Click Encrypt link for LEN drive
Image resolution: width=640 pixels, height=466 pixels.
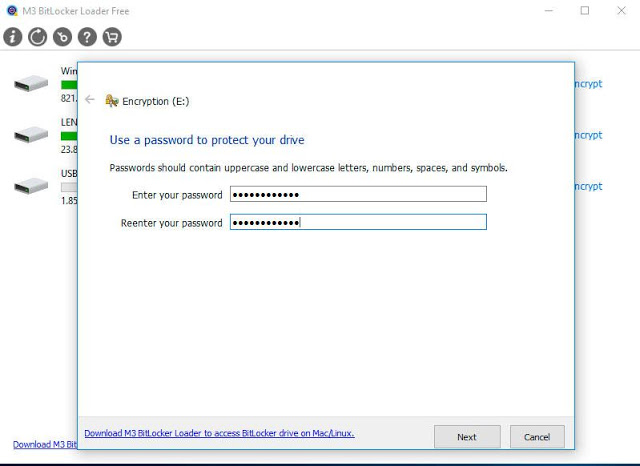588,135
